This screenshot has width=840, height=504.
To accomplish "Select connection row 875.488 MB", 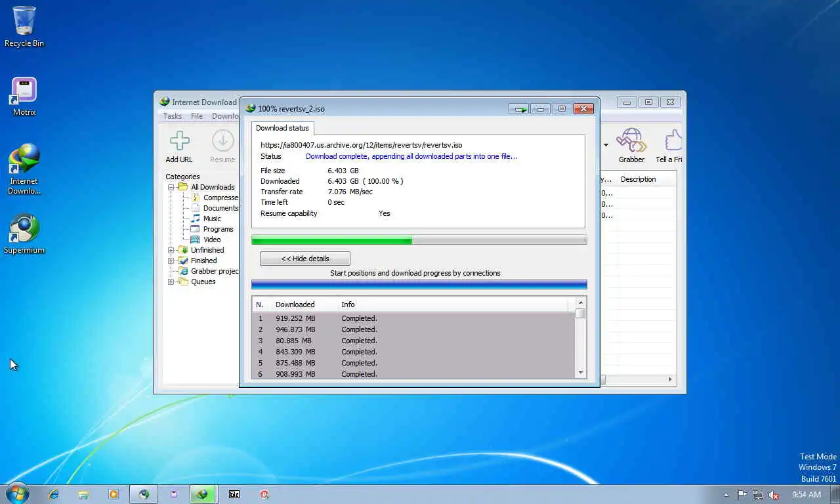I will (413, 363).
